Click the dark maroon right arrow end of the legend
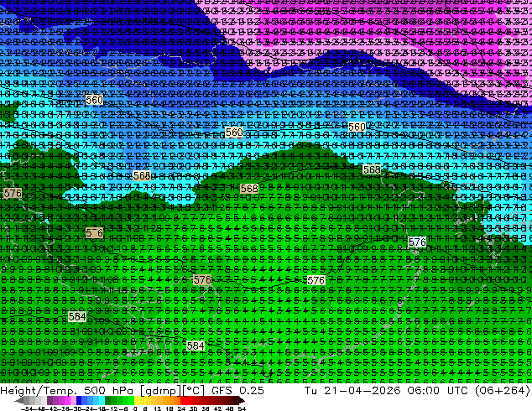Image resolution: width=532 pixels, height=411 pixels. (241, 401)
